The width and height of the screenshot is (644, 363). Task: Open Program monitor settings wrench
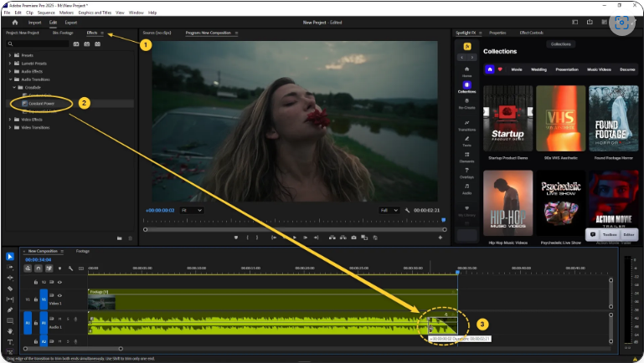[407, 210]
